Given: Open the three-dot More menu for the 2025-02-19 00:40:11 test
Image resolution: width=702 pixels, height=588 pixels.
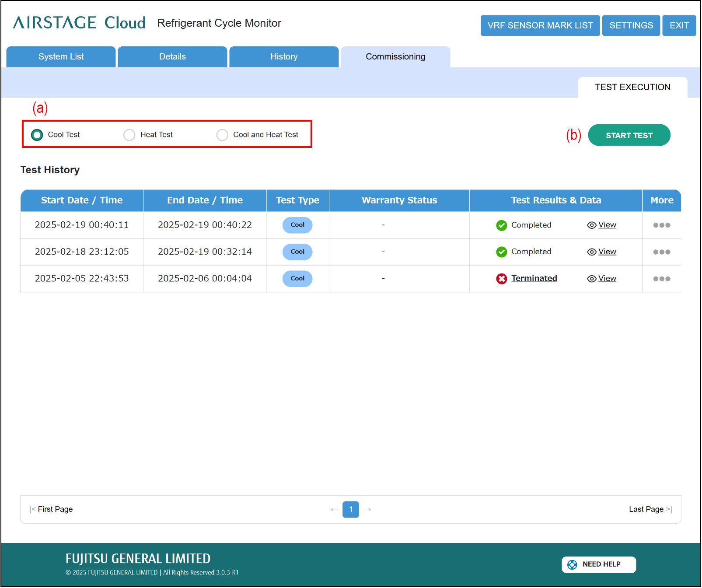Looking at the screenshot, I should point(661,225).
